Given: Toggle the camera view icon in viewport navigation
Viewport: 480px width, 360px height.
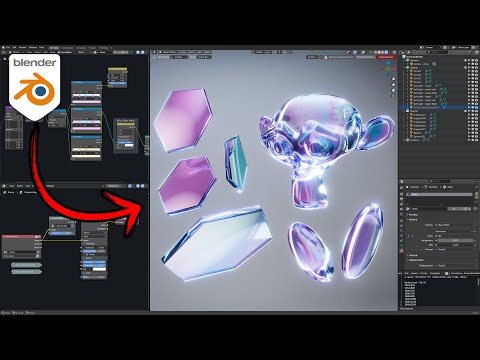Looking at the screenshot, I should [393, 90].
